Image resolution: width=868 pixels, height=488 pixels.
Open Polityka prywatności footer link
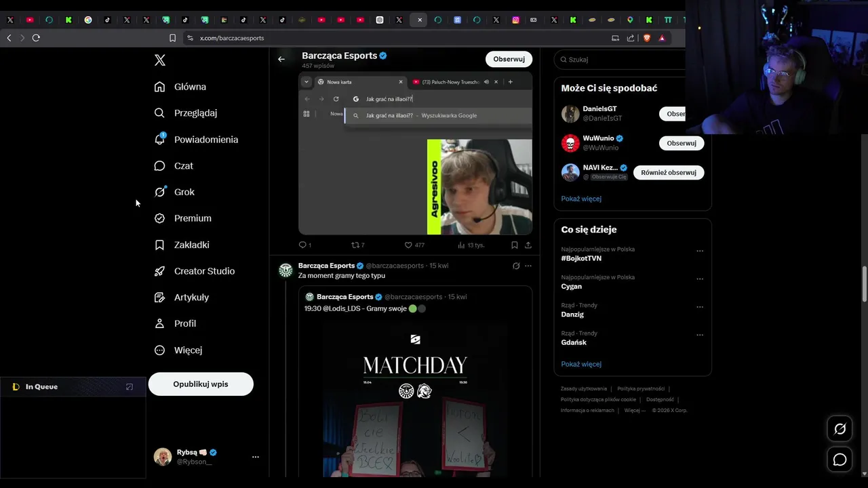(641, 389)
